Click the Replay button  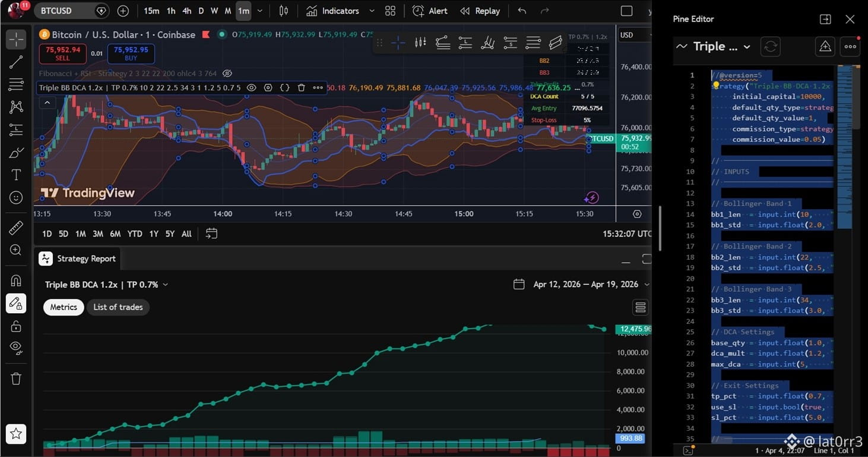[480, 11]
